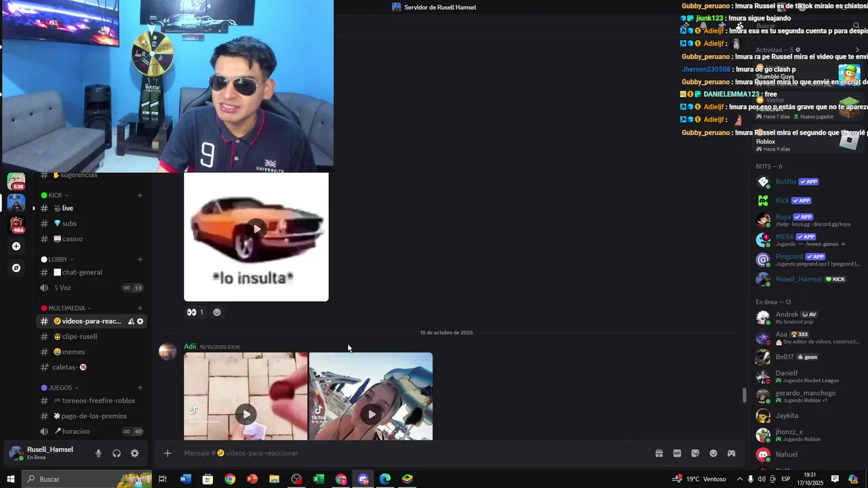Open the live channel
The image size is (868, 488).
[x=92, y=208]
